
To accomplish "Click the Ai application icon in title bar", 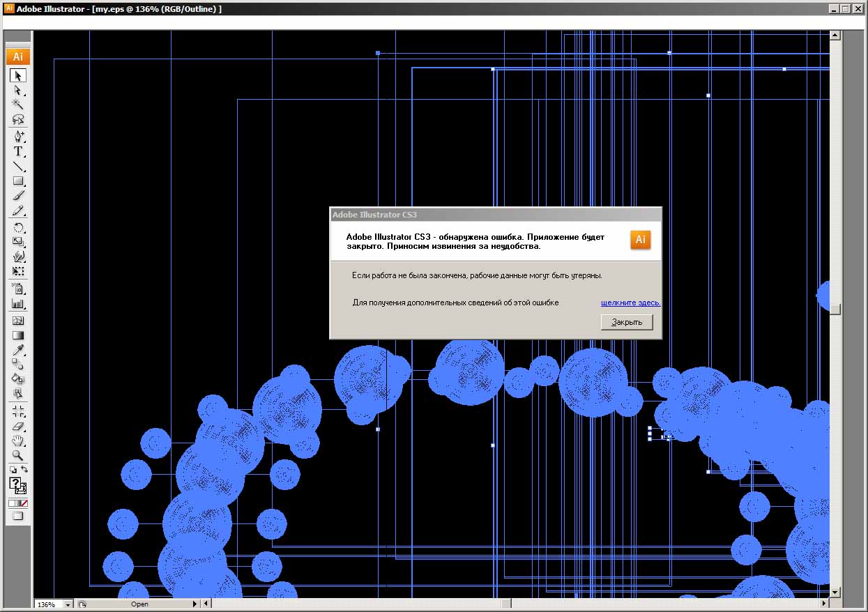I will pyautogui.click(x=9, y=9).
